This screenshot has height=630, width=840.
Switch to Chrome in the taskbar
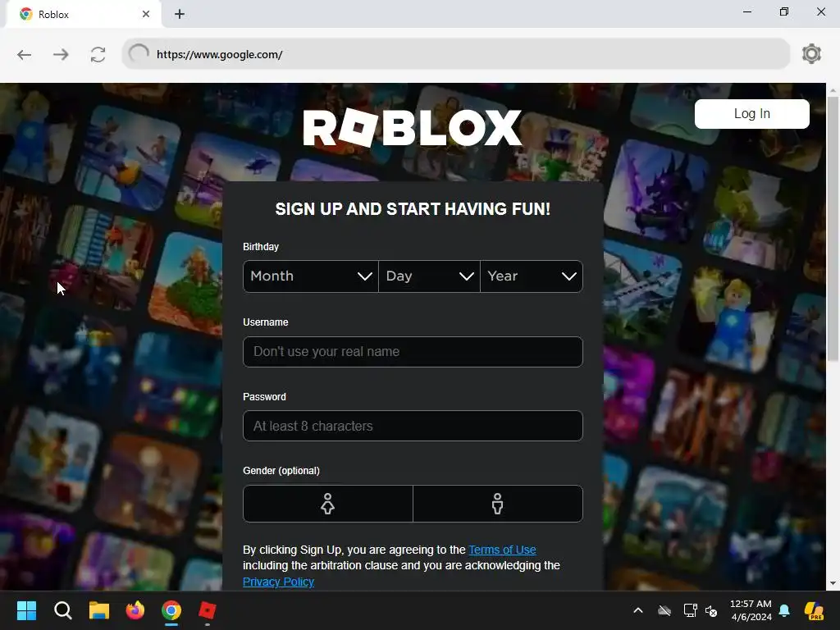[x=171, y=610]
